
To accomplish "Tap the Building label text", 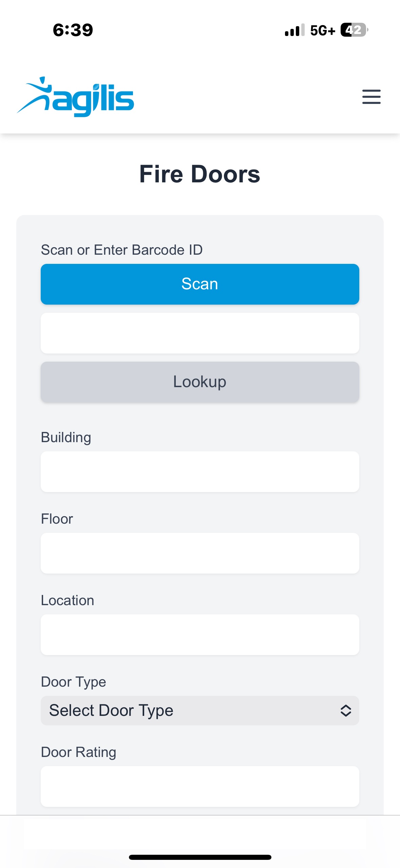I will 66,437.
